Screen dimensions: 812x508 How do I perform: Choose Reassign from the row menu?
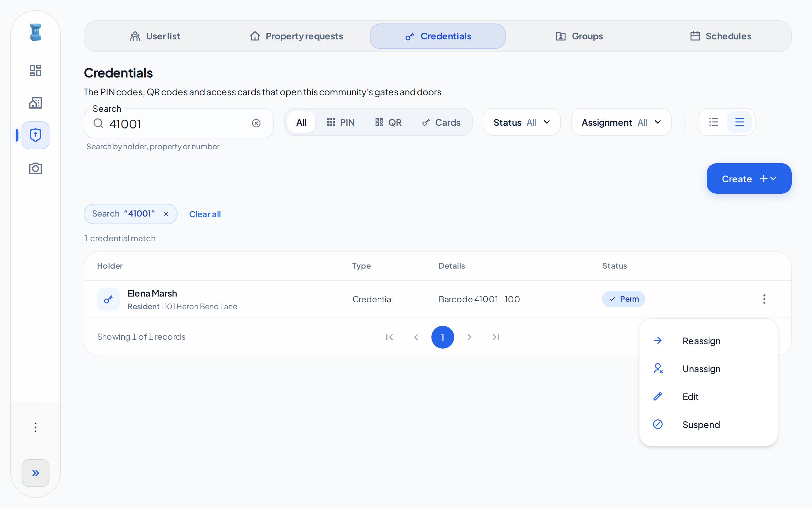(708, 341)
